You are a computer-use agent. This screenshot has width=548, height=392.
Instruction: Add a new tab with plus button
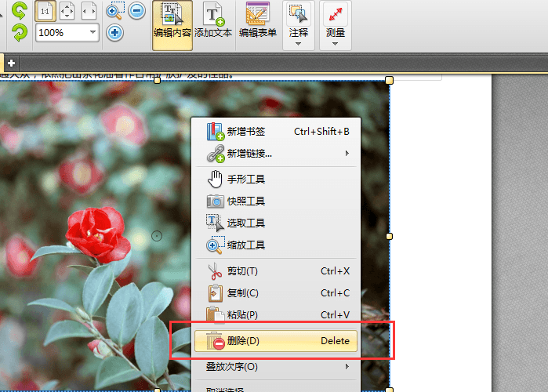(11, 64)
